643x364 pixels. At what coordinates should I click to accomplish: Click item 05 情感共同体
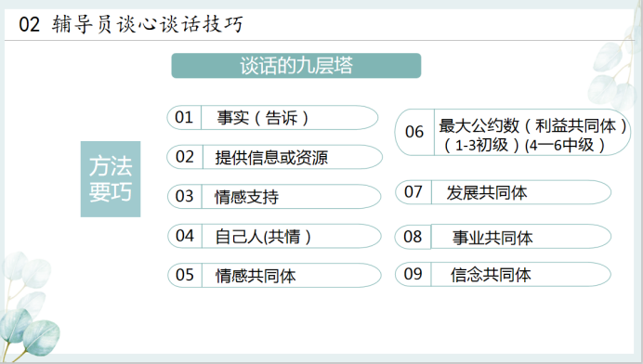pos(274,275)
